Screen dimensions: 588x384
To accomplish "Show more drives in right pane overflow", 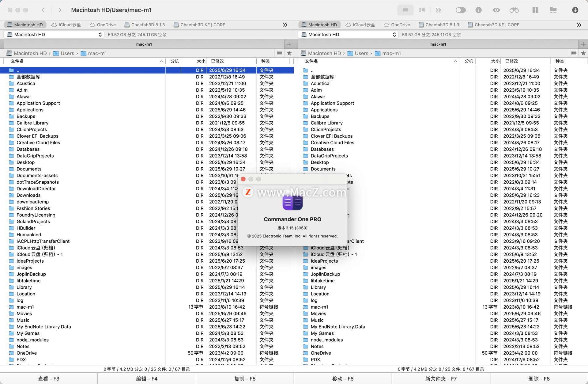I will point(579,25).
